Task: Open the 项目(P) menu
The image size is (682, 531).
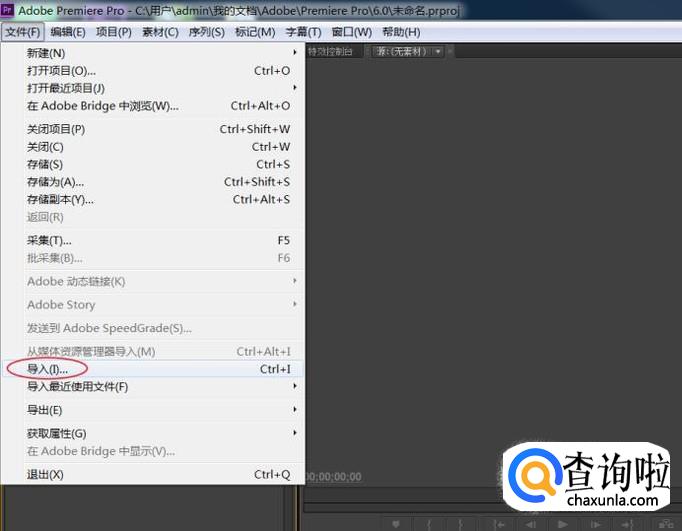Action: (x=114, y=32)
